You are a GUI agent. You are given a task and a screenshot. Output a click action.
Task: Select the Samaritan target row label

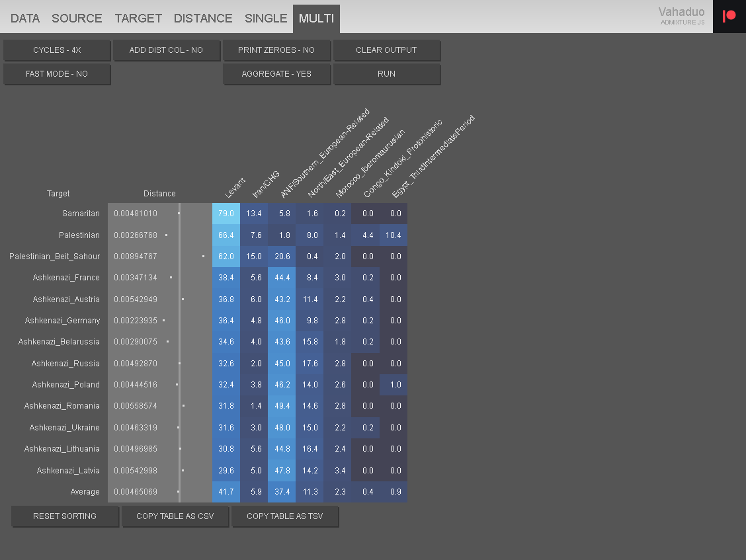[81, 214]
